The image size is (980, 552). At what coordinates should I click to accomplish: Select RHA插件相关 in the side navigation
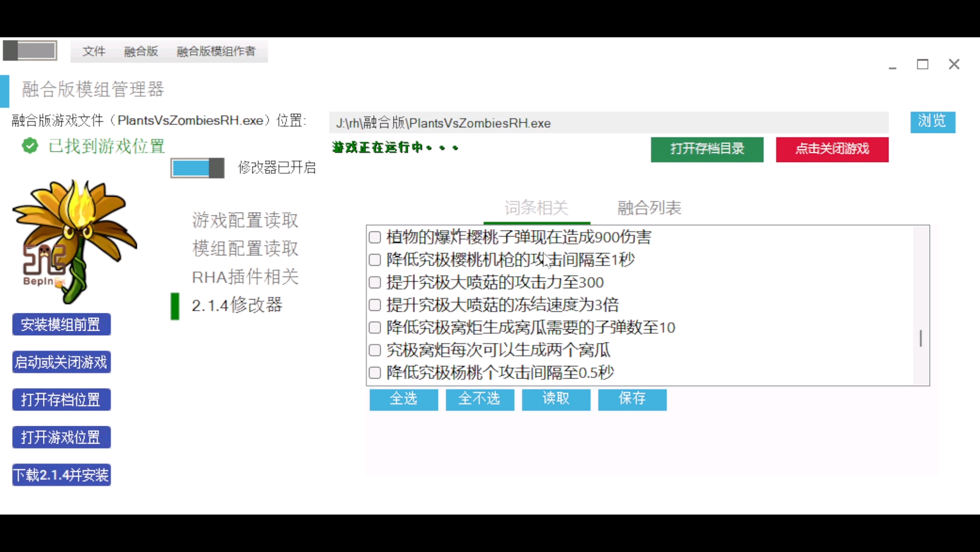click(245, 277)
